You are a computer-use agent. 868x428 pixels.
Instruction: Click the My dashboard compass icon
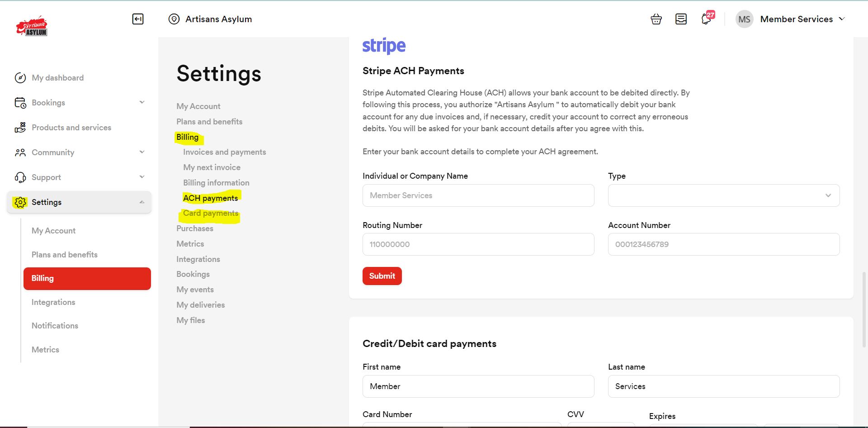point(20,78)
